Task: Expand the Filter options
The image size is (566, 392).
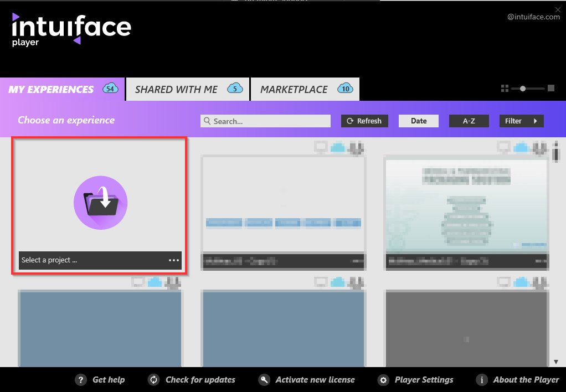Action: 521,121
